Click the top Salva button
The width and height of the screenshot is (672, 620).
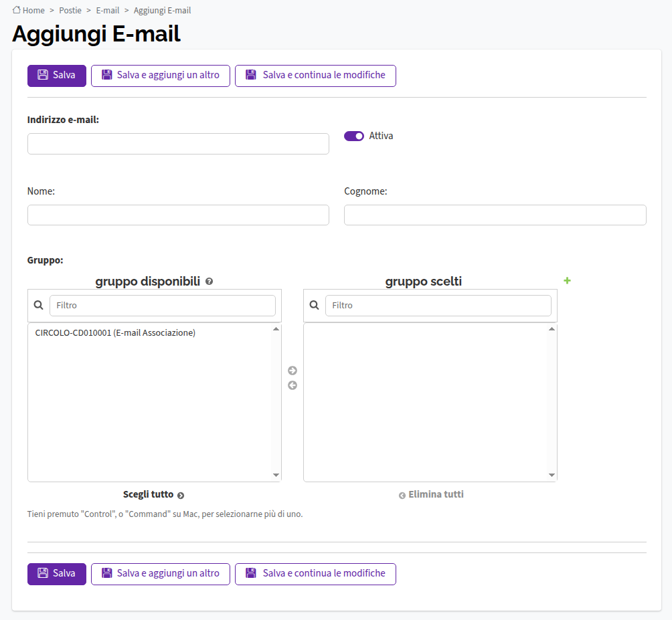(57, 76)
